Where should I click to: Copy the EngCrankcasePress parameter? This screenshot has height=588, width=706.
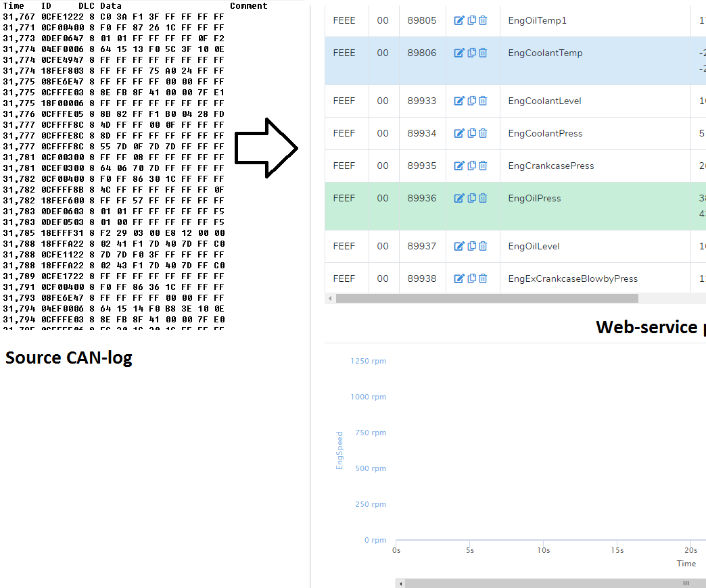tap(471, 166)
